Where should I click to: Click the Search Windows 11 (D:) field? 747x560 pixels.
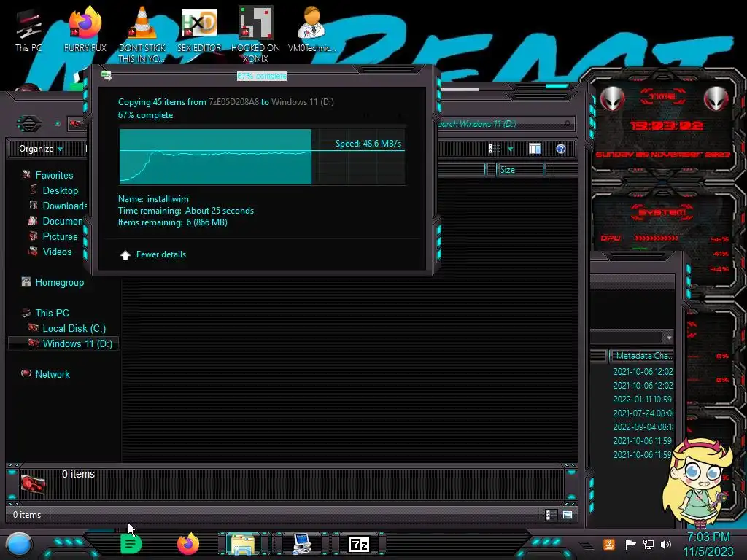[505, 124]
